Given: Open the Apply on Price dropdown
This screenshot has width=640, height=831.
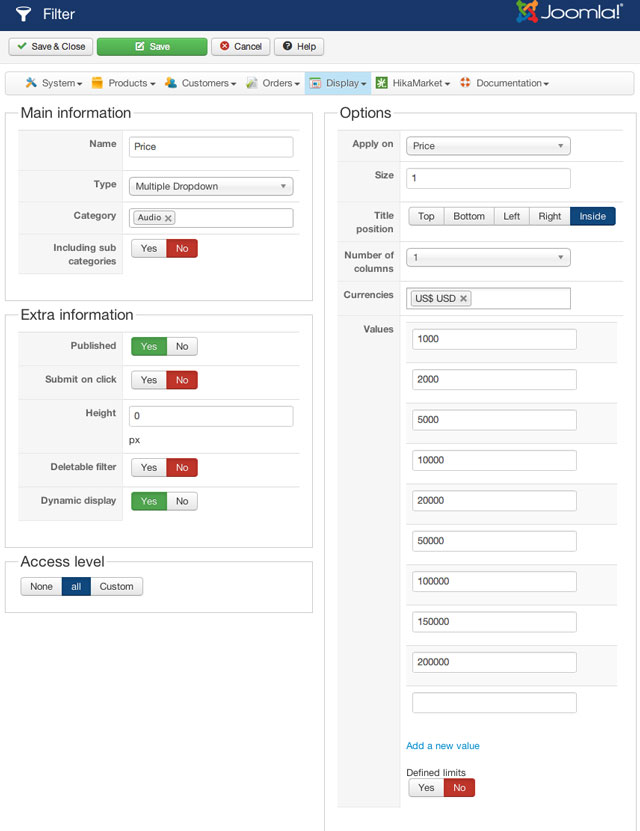Looking at the screenshot, I should 488,146.
